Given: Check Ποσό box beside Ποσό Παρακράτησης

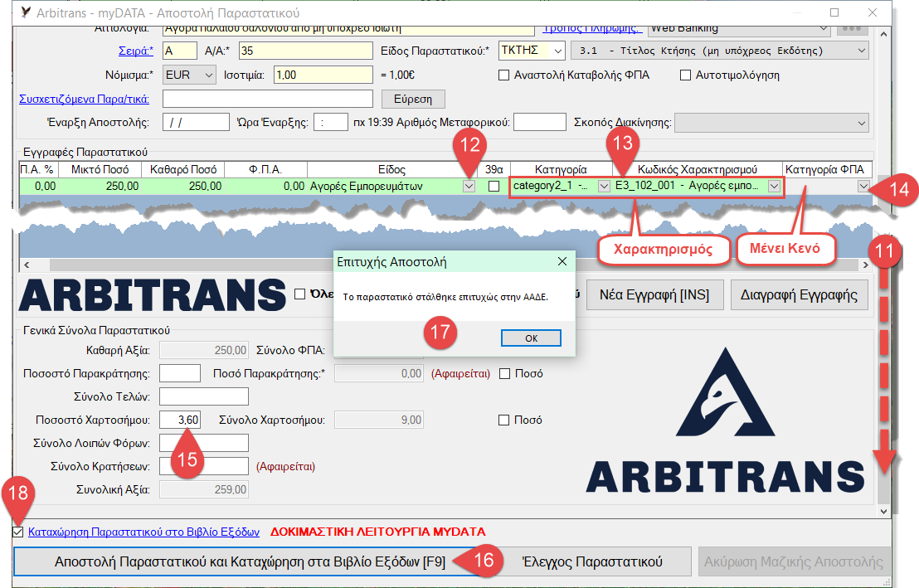Looking at the screenshot, I should [x=504, y=373].
